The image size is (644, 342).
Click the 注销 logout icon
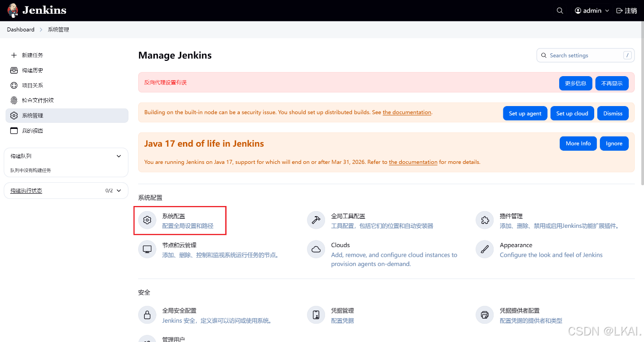[x=619, y=11]
